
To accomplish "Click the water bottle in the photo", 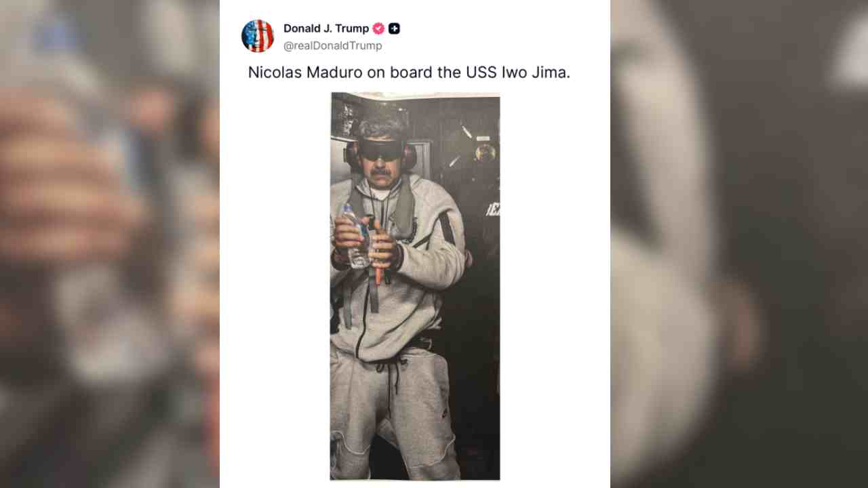I will tap(355, 237).
